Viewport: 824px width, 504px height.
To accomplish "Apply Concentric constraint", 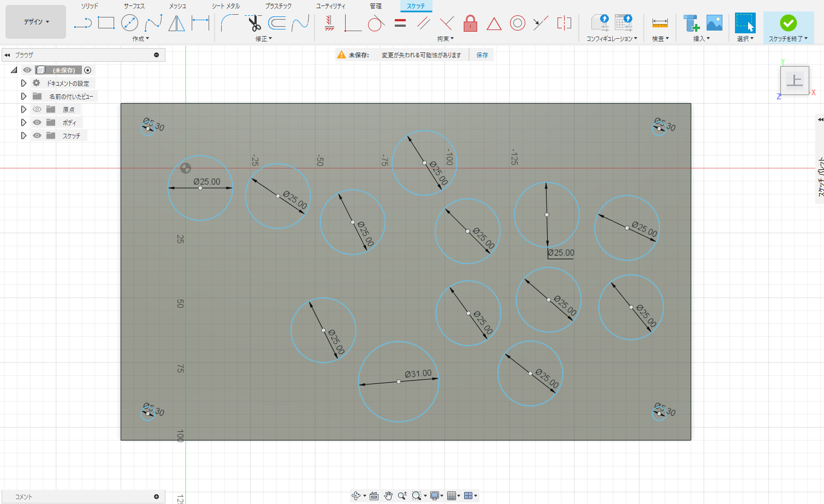I will (518, 23).
